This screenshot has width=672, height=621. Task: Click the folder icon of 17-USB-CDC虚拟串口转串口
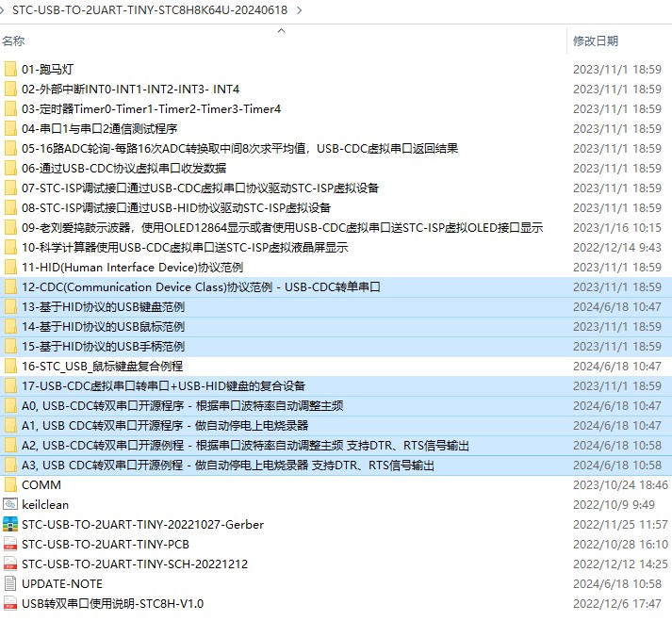[10, 385]
